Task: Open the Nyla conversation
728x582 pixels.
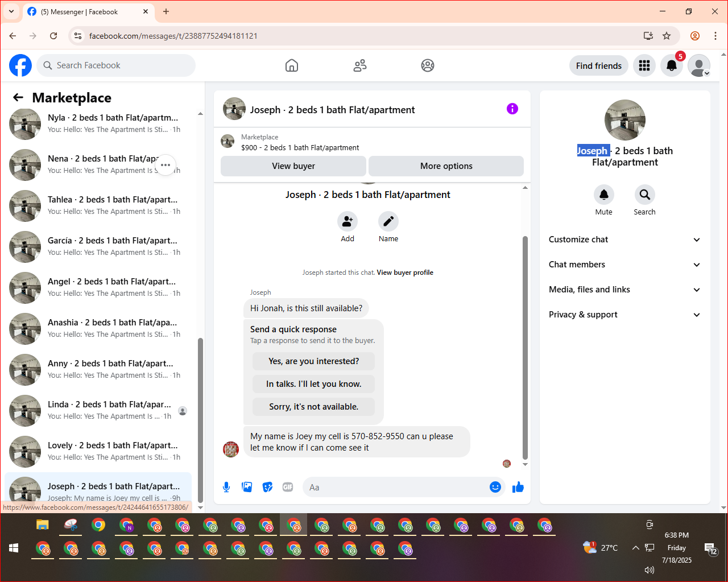Action: click(x=98, y=124)
